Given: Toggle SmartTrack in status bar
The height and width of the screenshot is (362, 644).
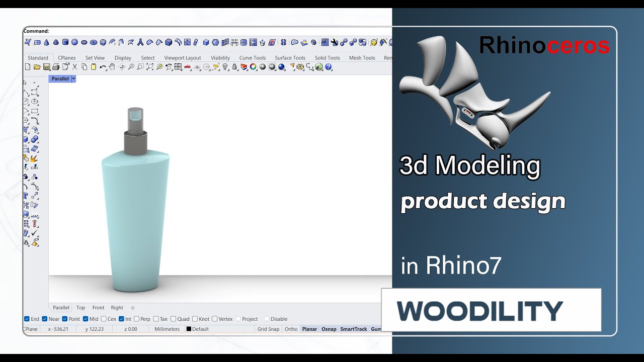Looking at the screenshot, I should (354, 329).
